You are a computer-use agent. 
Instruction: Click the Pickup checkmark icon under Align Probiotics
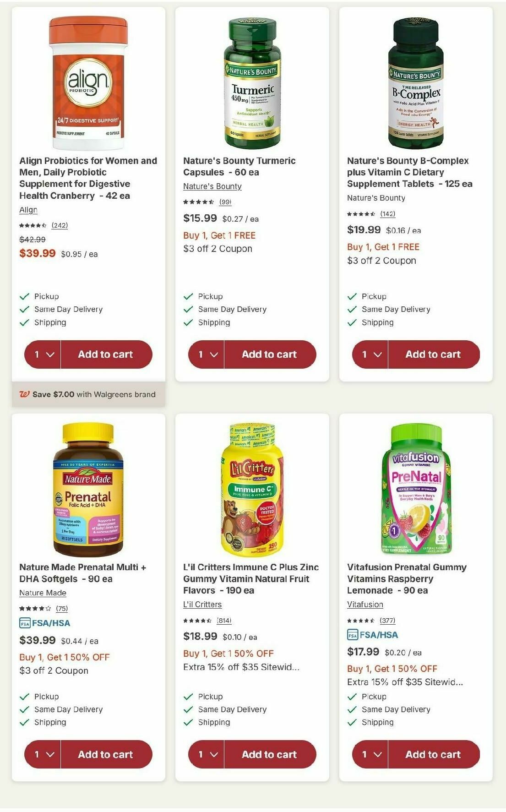point(23,296)
